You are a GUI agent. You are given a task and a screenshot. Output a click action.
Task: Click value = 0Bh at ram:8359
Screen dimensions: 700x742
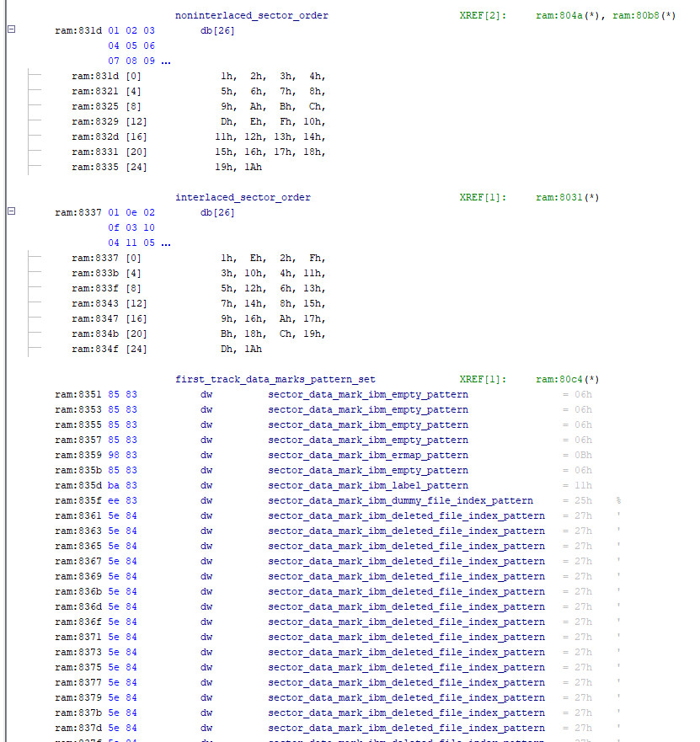tap(577, 456)
